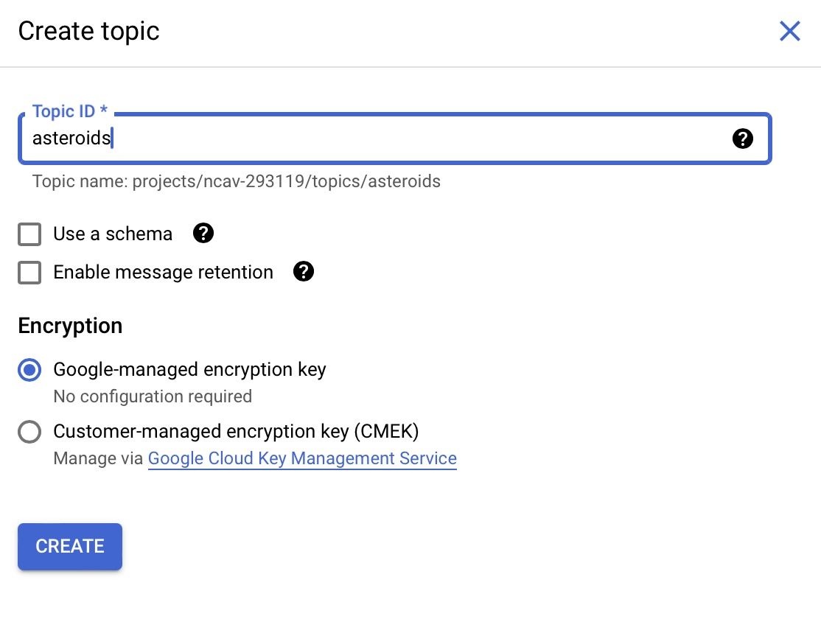Open Google Cloud Key Management Service link
Image resolution: width=821 pixels, height=644 pixels.
tap(302, 458)
